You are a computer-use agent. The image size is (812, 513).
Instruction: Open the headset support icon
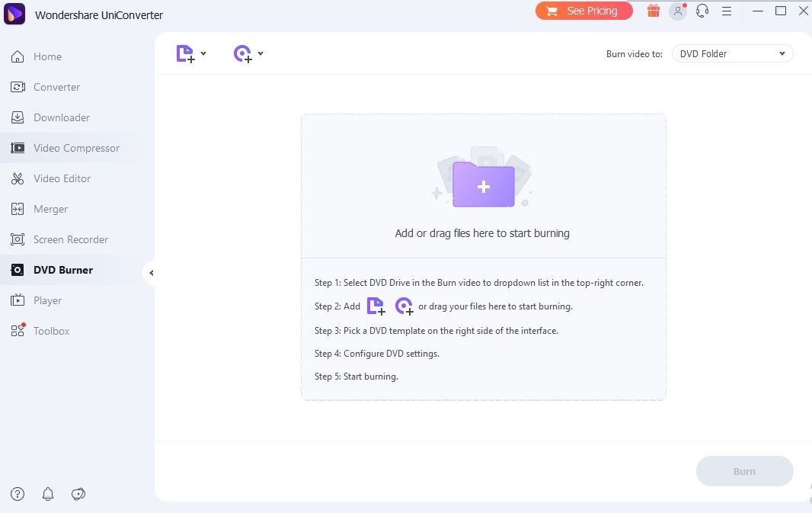pos(702,11)
